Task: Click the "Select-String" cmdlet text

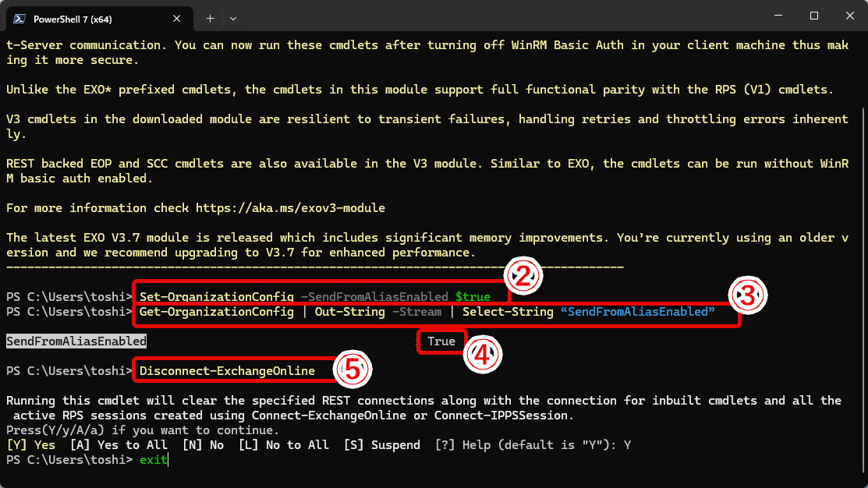Action: pos(508,312)
